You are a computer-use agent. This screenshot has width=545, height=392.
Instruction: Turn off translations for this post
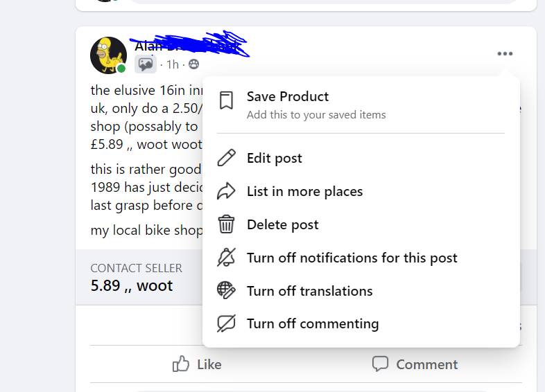pyautogui.click(x=309, y=291)
